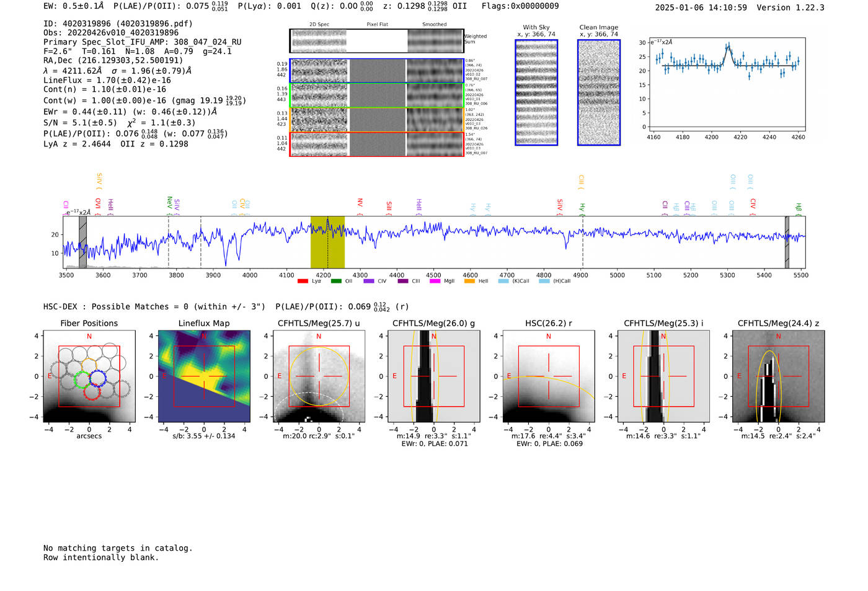Select the Weighted Sum 2D spectrum row
This screenshot has height=591, width=868.
pos(376,41)
